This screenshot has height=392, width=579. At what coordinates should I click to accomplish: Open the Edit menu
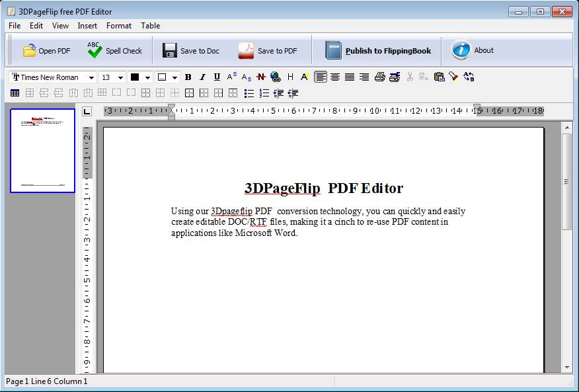pos(36,26)
